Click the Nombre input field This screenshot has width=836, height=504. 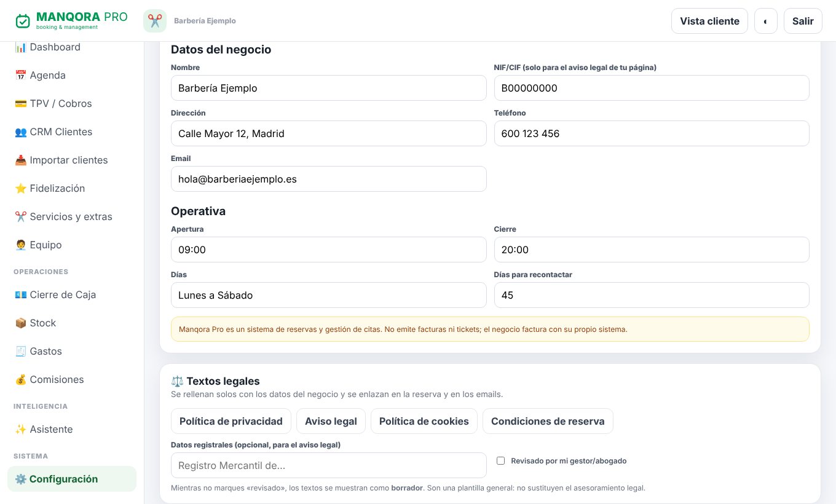(x=329, y=88)
